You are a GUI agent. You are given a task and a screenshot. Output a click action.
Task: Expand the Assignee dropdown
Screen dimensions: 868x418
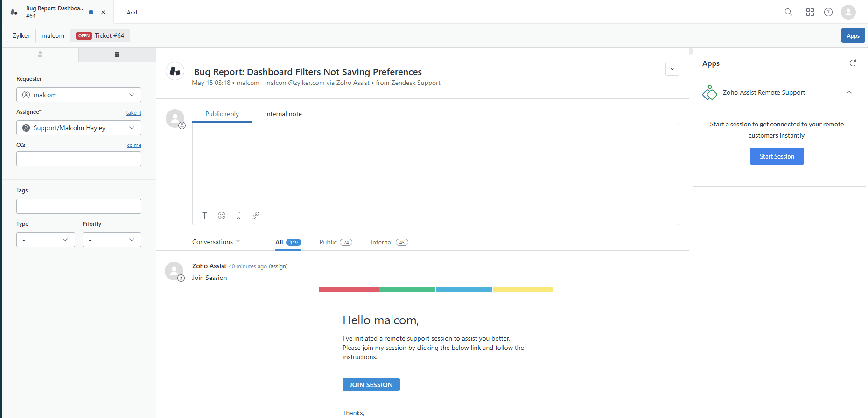(x=79, y=128)
